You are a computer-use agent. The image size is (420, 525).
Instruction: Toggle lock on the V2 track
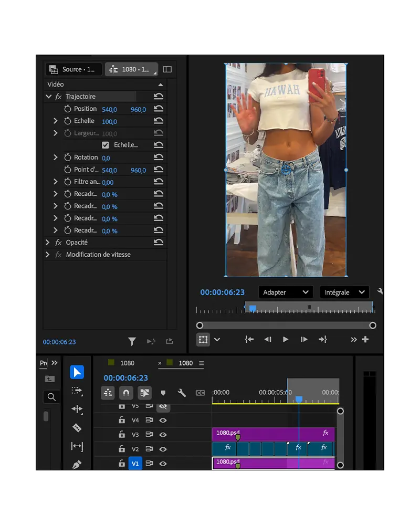tap(122, 449)
